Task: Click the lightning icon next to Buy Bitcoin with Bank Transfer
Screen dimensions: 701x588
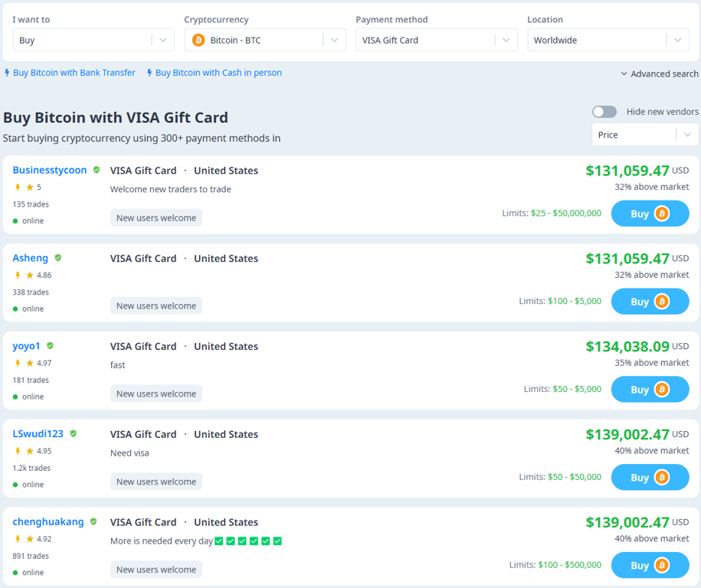Action: [7, 72]
